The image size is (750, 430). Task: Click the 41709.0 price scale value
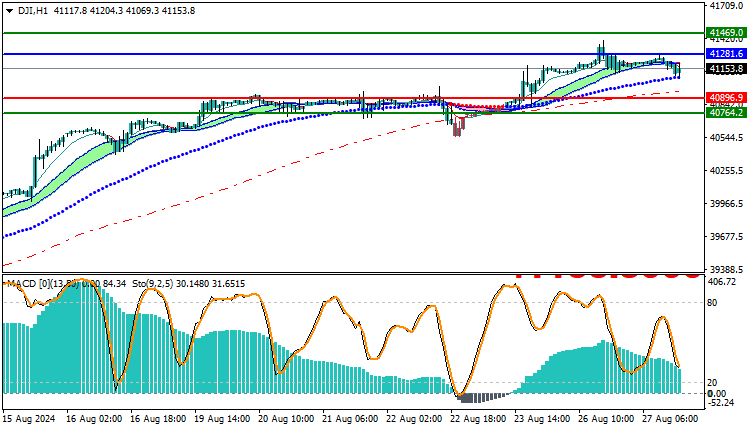pyautogui.click(x=727, y=6)
